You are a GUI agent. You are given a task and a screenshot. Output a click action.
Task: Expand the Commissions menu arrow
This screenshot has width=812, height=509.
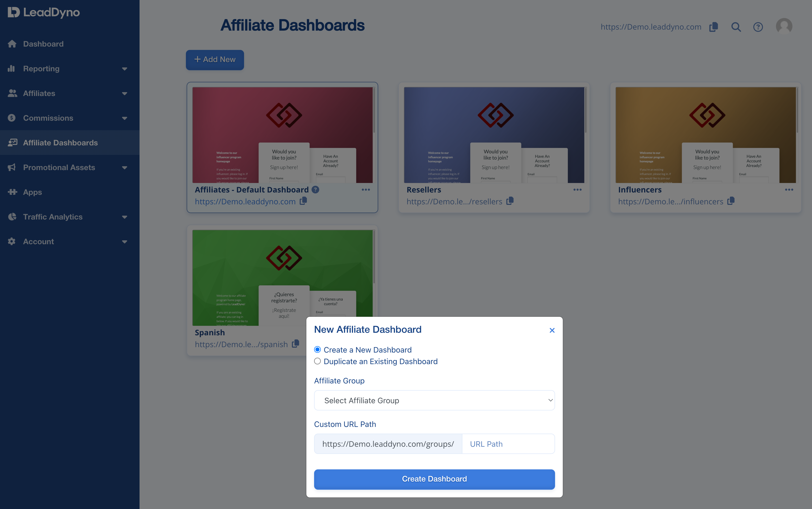pyautogui.click(x=125, y=118)
